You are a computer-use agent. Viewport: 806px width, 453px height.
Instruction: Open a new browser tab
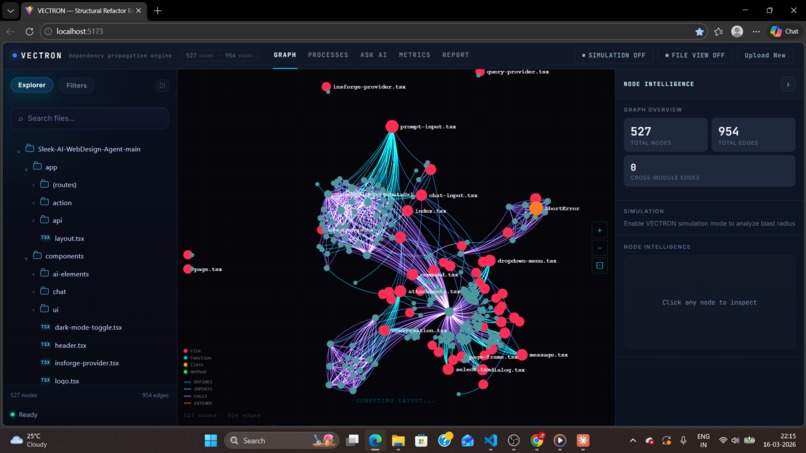157,10
